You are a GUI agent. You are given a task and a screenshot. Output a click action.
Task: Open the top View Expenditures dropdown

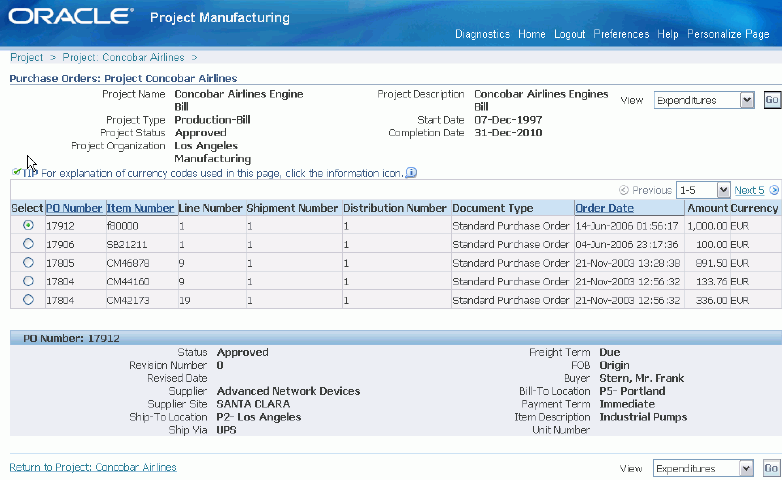[704, 100]
